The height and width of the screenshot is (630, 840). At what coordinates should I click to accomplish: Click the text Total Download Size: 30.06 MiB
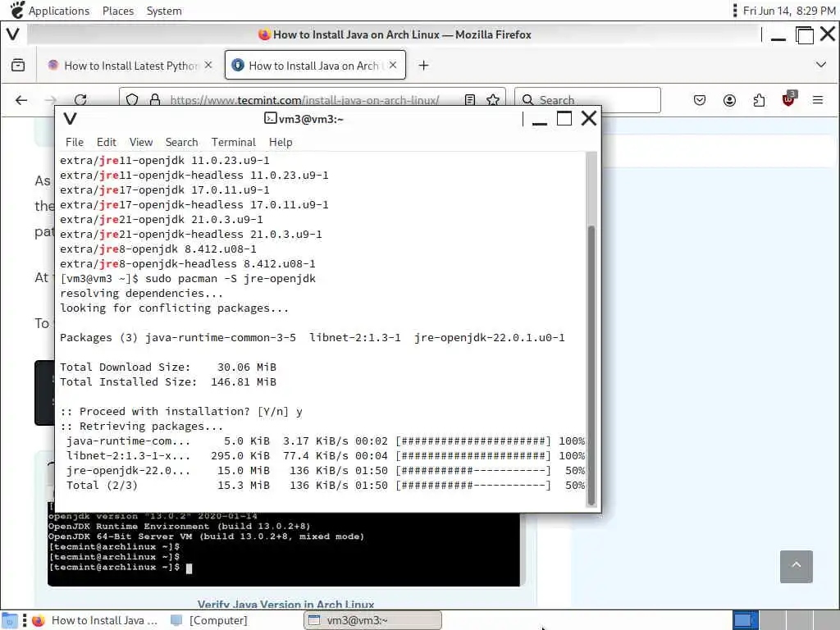pos(167,367)
